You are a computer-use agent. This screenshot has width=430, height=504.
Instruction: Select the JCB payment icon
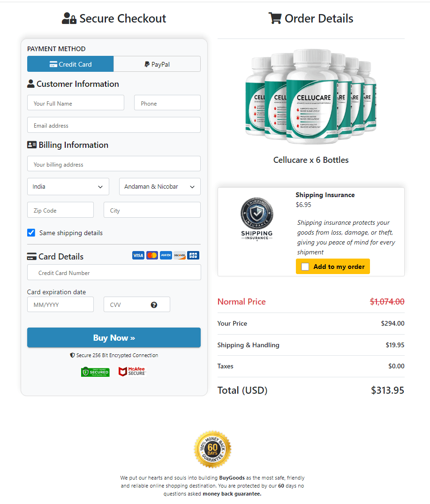click(193, 255)
